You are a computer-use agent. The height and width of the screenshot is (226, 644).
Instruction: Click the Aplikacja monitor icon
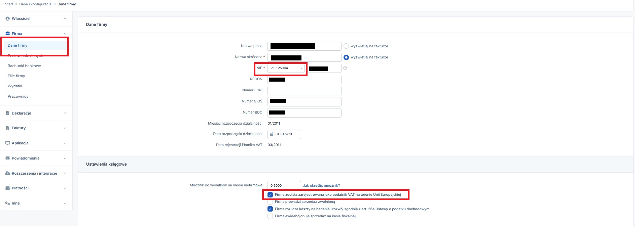[7, 143]
